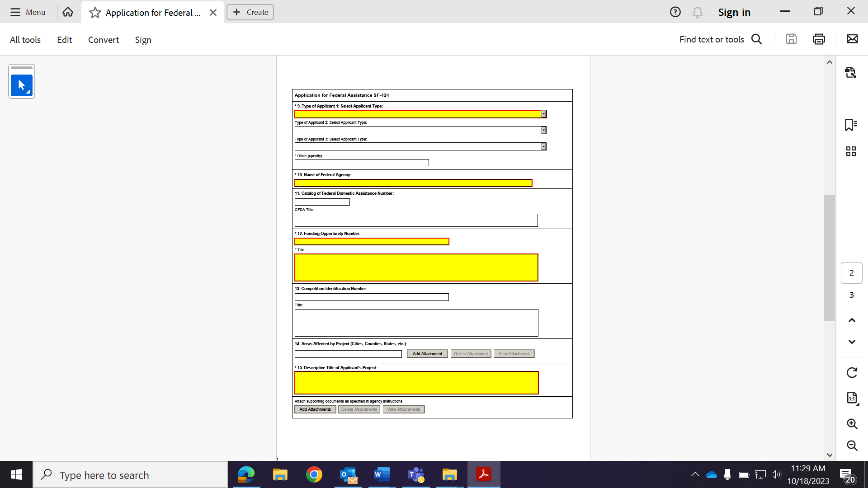This screenshot has height=488, width=868.
Task: Click the Select tool arrow icon
Action: [x=21, y=85]
